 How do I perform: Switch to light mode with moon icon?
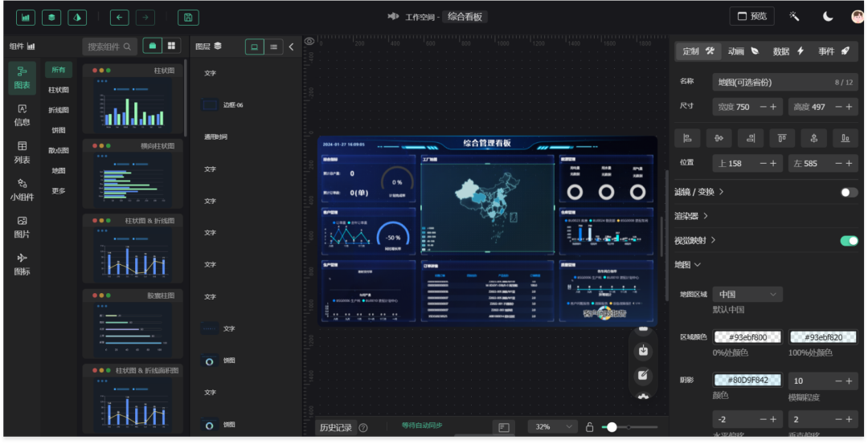828,17
